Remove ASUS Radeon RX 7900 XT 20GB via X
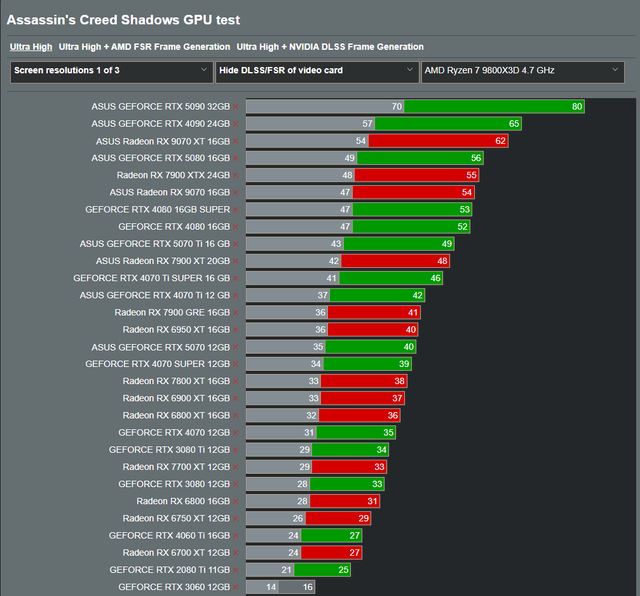 (236, 261)
